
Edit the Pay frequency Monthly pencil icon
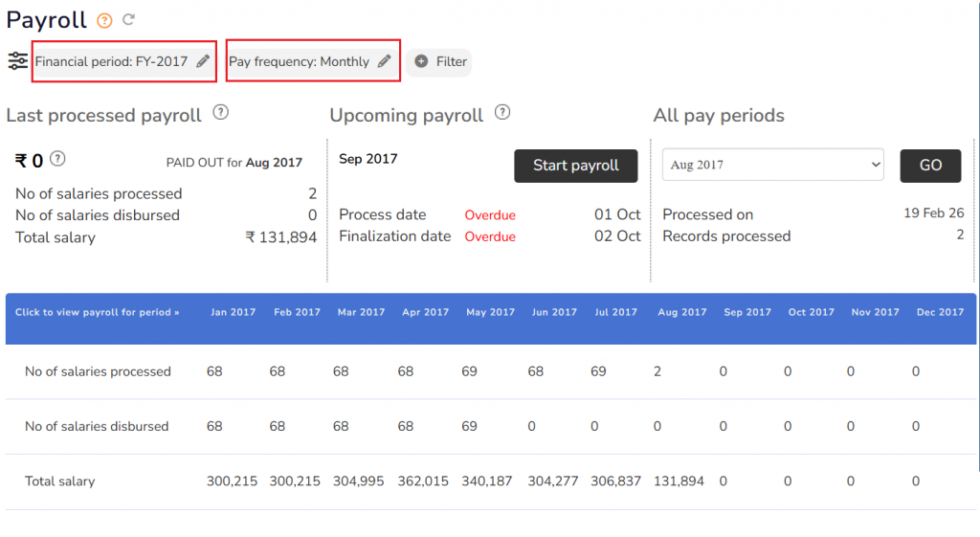[x=384, y=61]
